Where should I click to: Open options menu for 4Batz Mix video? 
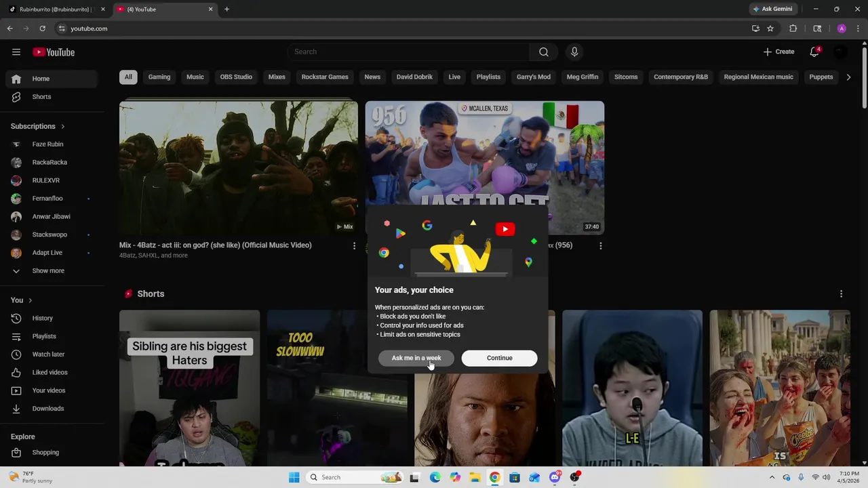tap(354, 246)
